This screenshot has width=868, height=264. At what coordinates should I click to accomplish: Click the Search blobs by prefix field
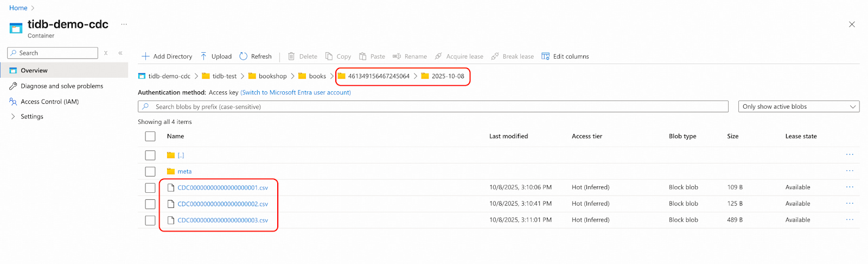click(434, 107)
